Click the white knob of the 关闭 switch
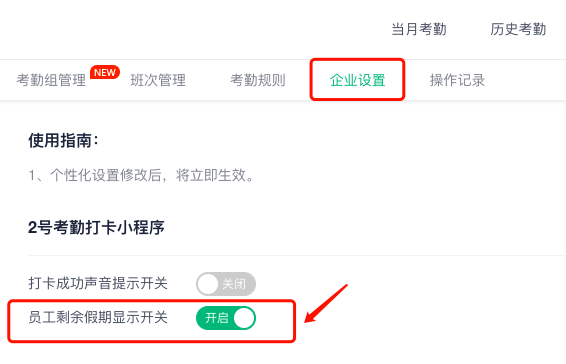 coord(208,284)
